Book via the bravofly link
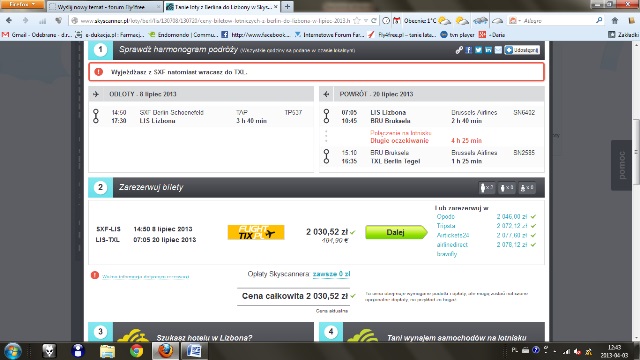This screenshot has height=360, width=640. (x=447, y=254)
